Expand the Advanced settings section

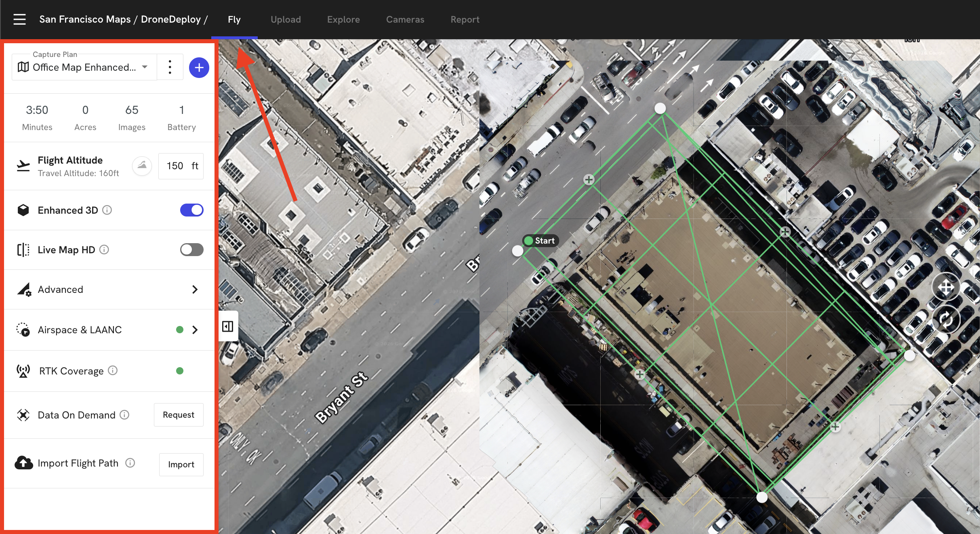pos(195,289)
